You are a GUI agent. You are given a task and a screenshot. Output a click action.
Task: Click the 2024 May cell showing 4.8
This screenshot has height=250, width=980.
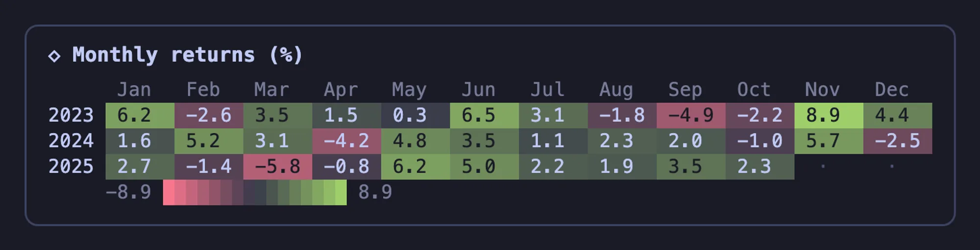tap(416, 141)
